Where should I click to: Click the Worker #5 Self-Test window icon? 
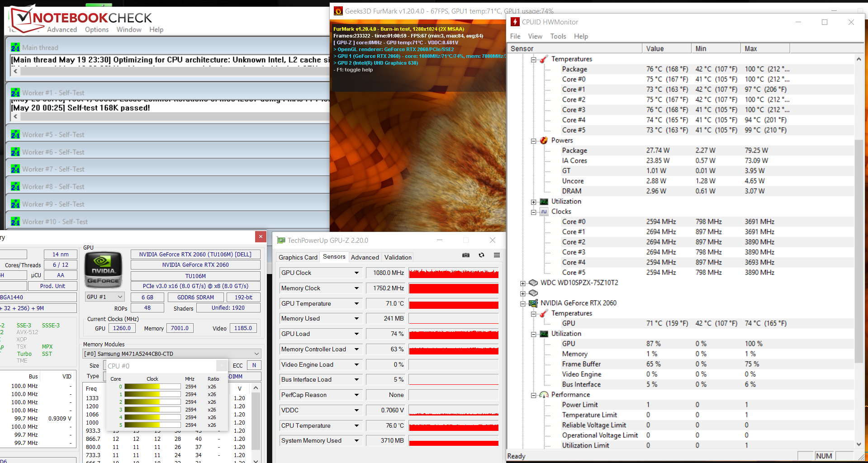15,135
